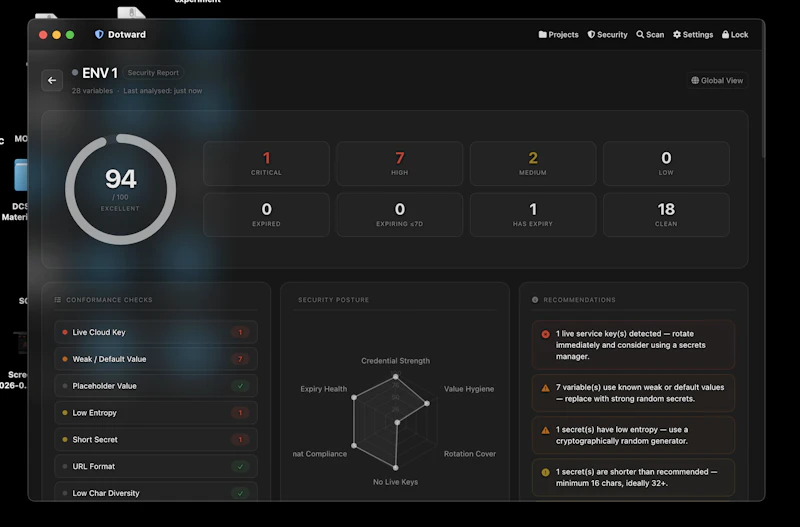Open the Scan page

[x=650, y=35]
